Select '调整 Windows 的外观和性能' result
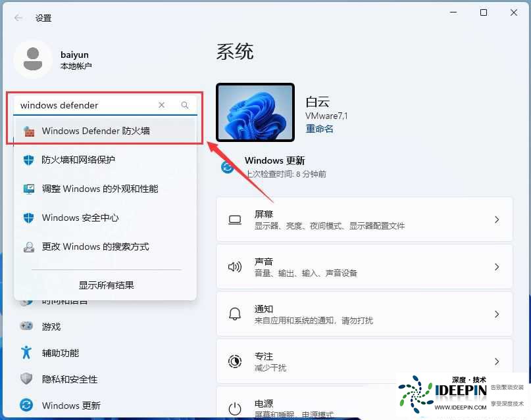Viewport: 531px width, 420px height. (x=105, y=189)
